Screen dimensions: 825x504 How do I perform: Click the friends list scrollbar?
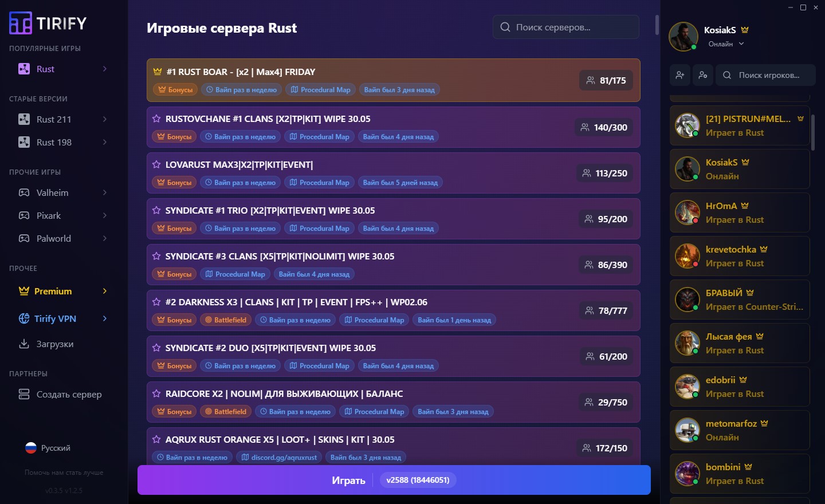pyautogui.click(x=813, y=132)
